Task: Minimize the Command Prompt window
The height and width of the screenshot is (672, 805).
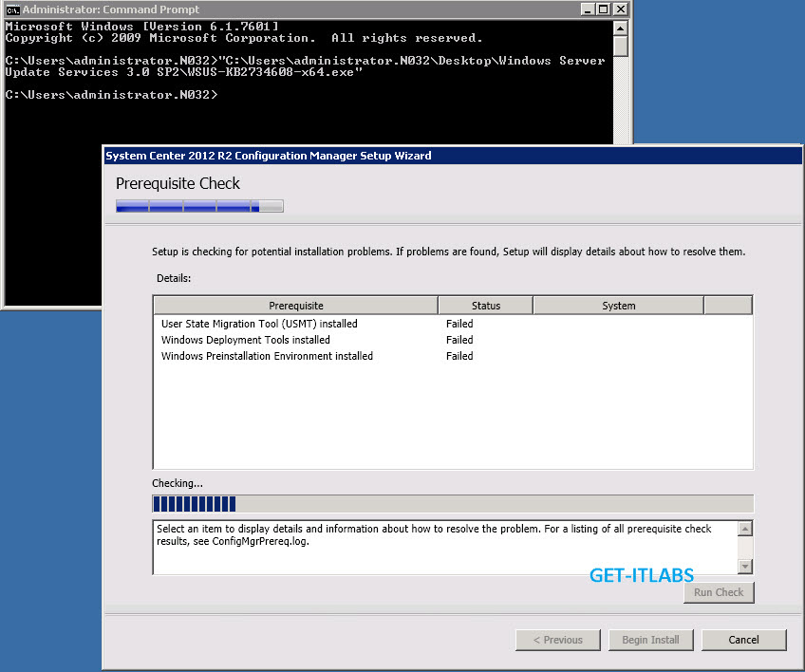Action: click(588, 9)
